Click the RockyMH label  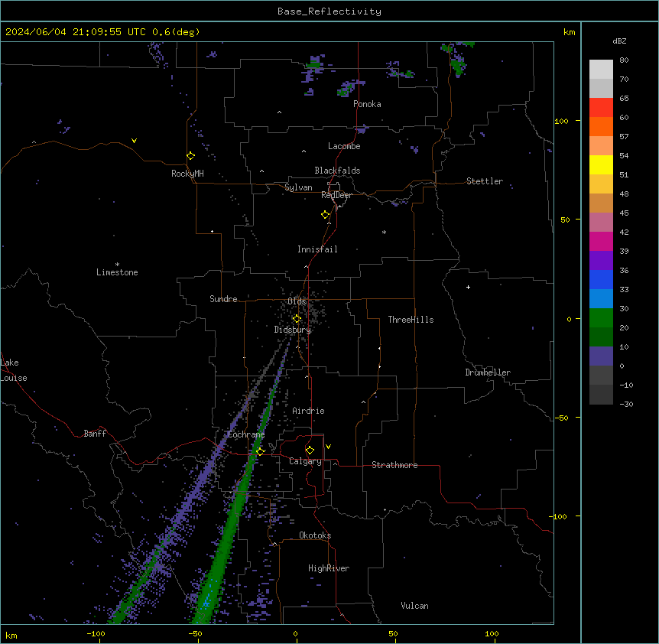tap(187, 174)
